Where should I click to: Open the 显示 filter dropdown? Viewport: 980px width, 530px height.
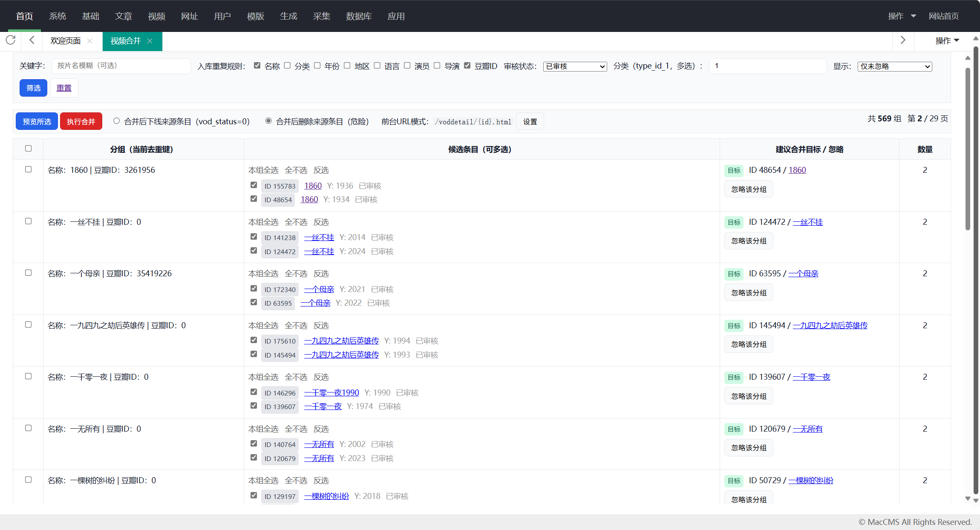click(894, 66)
